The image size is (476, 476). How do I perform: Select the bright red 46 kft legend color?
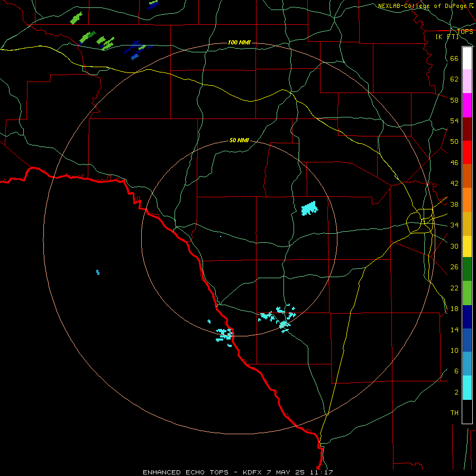click(467, 152)
